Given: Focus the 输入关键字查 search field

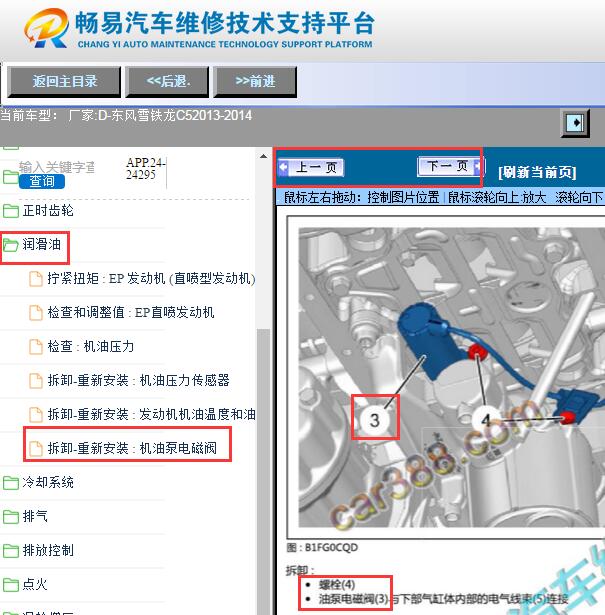Looking at the screenshot, I should coord(57,167).
